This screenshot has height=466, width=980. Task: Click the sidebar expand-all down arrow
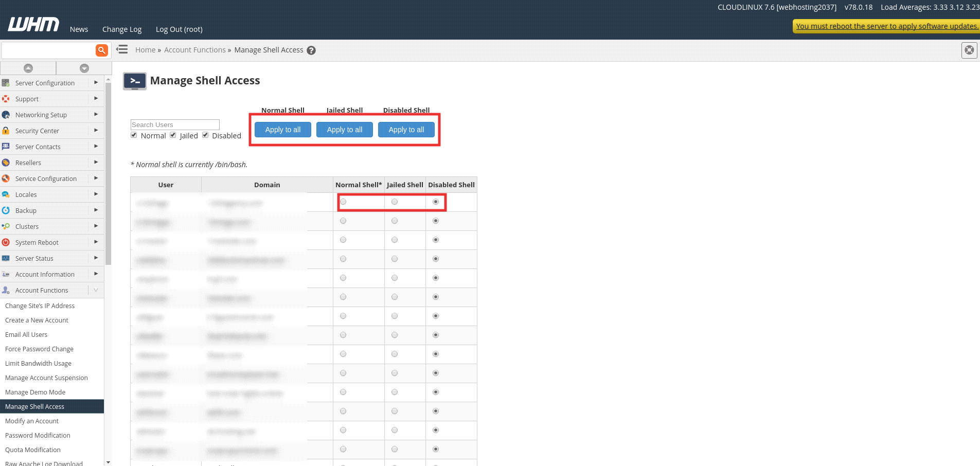click(x=84, y=68)
